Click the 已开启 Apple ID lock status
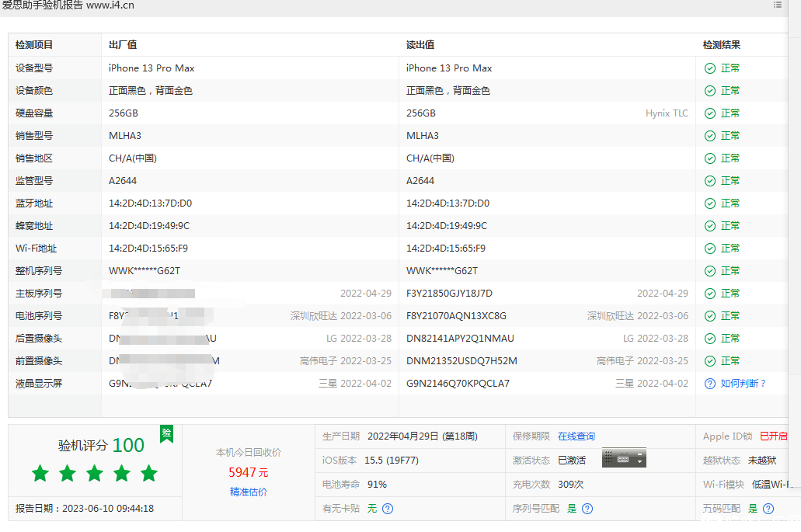The height and width of the screenshot is (532, 801). click(x=773, y=436)
